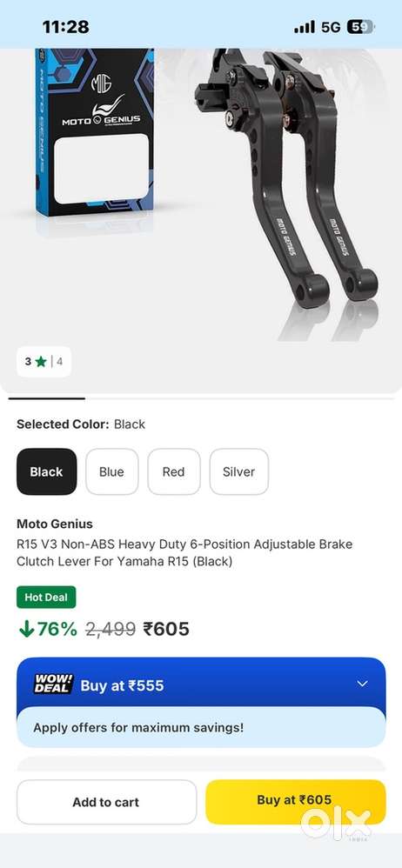
Task: Tap the Moto Genius product box image
Action: pos(95,133)
